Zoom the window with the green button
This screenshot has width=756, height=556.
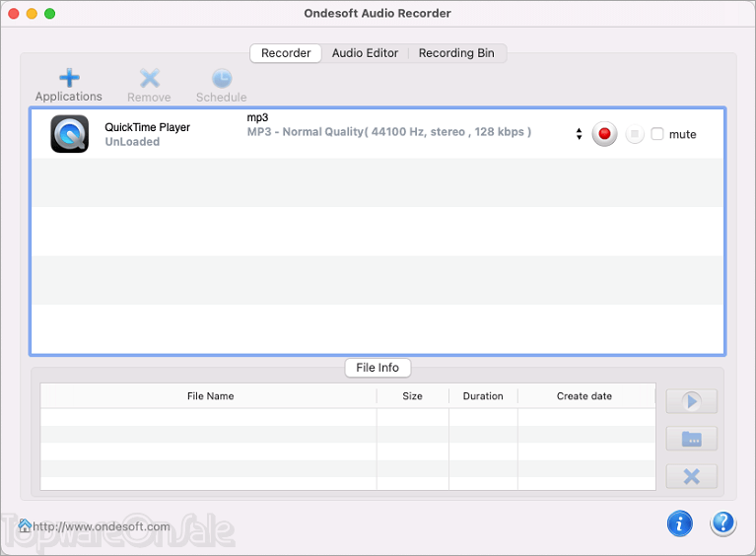click(x=49, y=14)
